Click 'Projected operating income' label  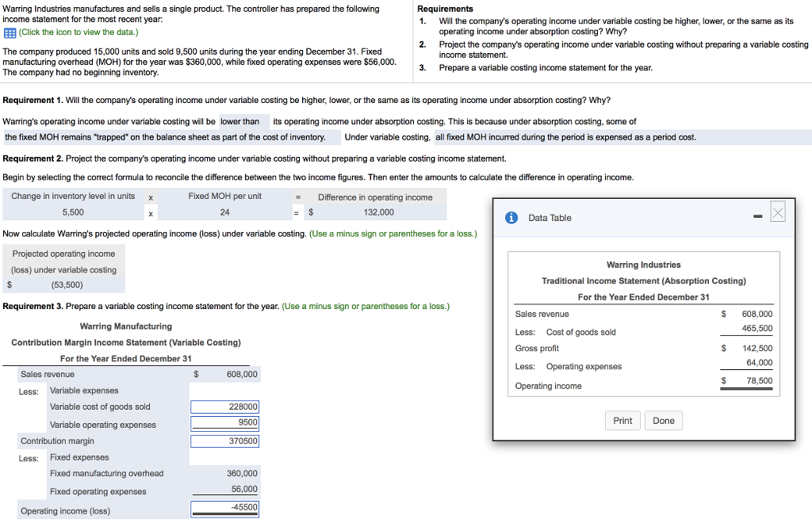click(x=63, y=254)
